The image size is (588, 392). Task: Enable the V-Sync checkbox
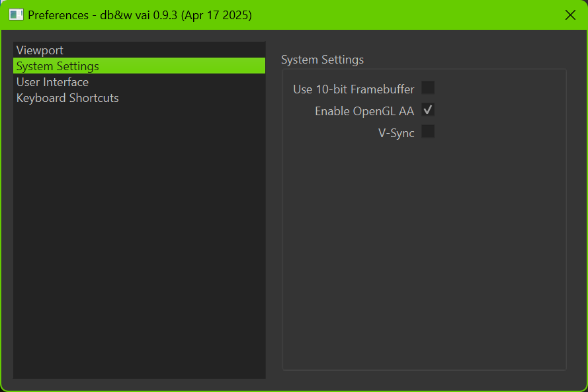(x=428, y=131)
